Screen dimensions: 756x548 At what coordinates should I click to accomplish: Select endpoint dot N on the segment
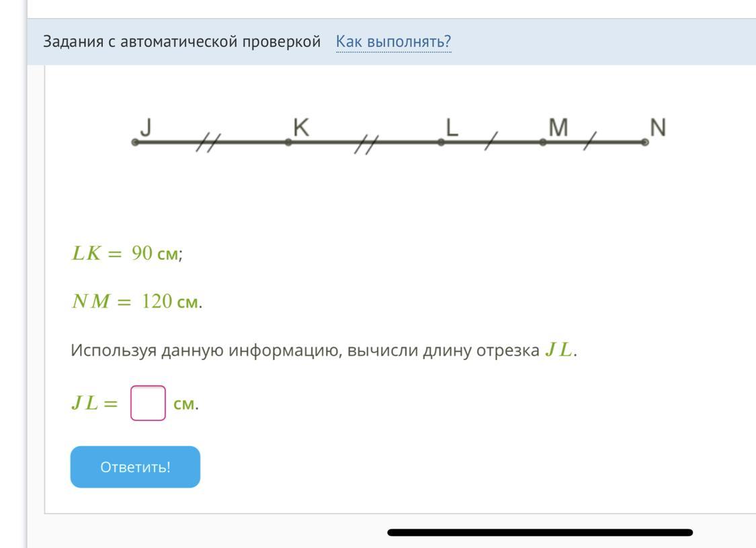(644, 142)
